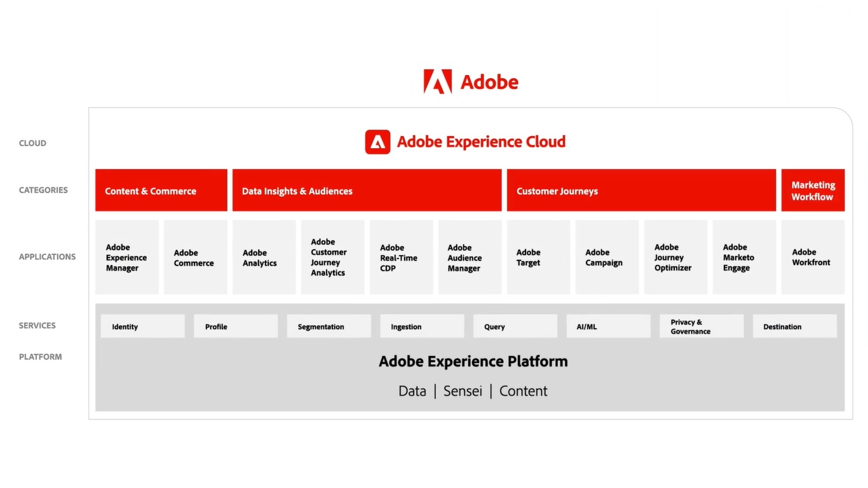
Task: Click the Identity service box
Action: pos(143,327)
